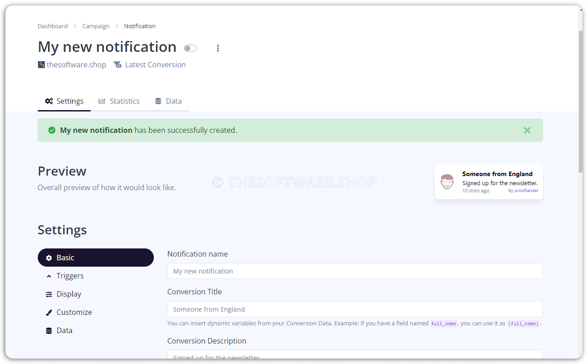This screenshot has height=364, width=588.
Task: Click the Conversion Title input
Action: 355,309
